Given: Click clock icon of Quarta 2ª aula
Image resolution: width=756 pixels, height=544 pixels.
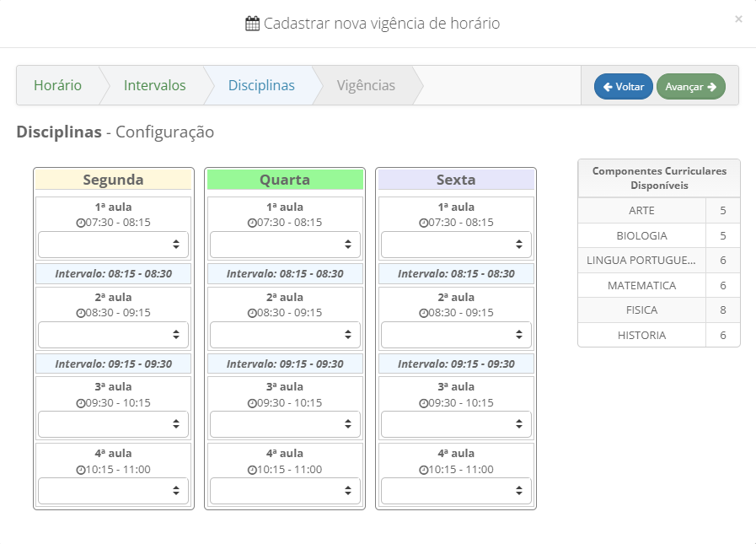Looking at the screenshot, I should 252,313.
